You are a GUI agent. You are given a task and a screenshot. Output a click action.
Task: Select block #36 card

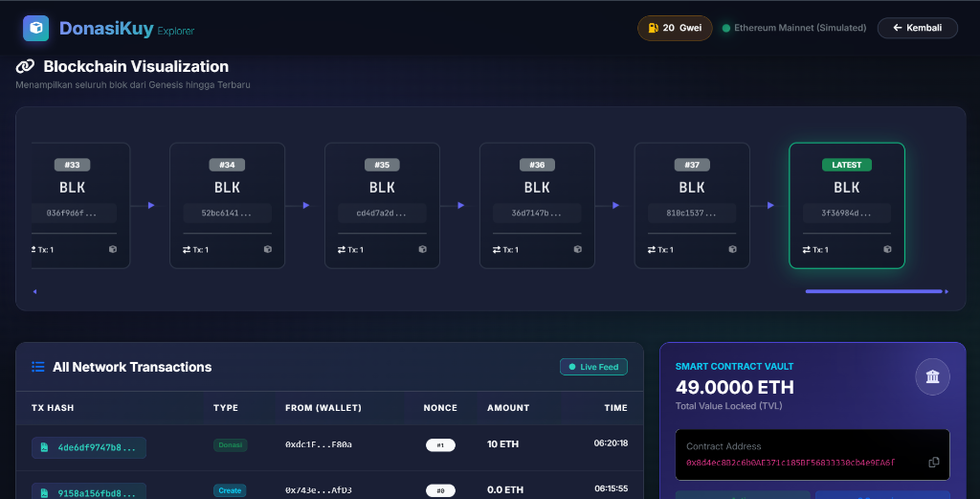point(537,206)
